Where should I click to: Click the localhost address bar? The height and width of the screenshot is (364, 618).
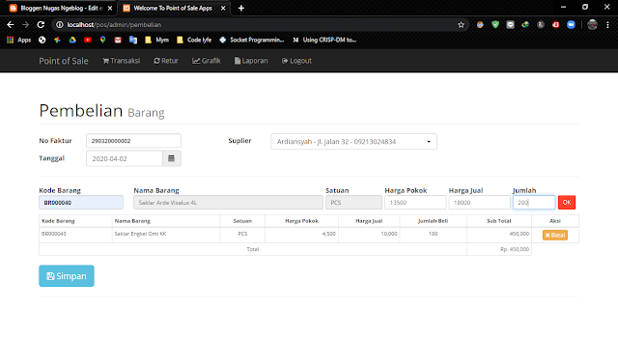point(260,25)
